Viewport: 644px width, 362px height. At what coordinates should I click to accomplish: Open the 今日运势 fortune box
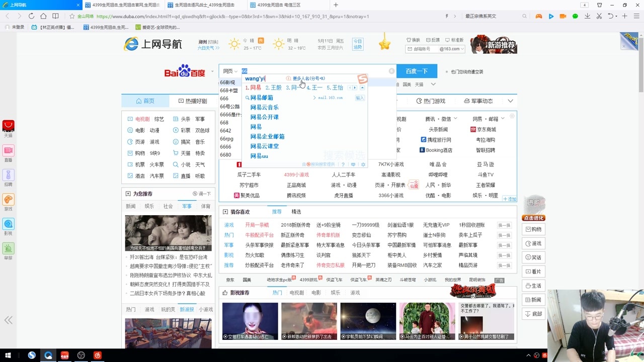(357, 44)
